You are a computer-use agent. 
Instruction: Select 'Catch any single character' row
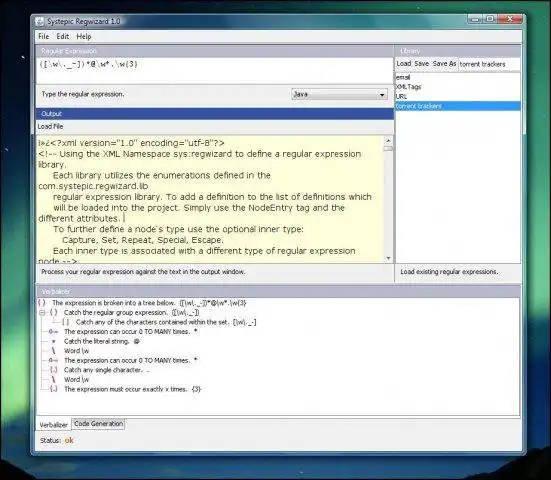[x=106, y=370]
